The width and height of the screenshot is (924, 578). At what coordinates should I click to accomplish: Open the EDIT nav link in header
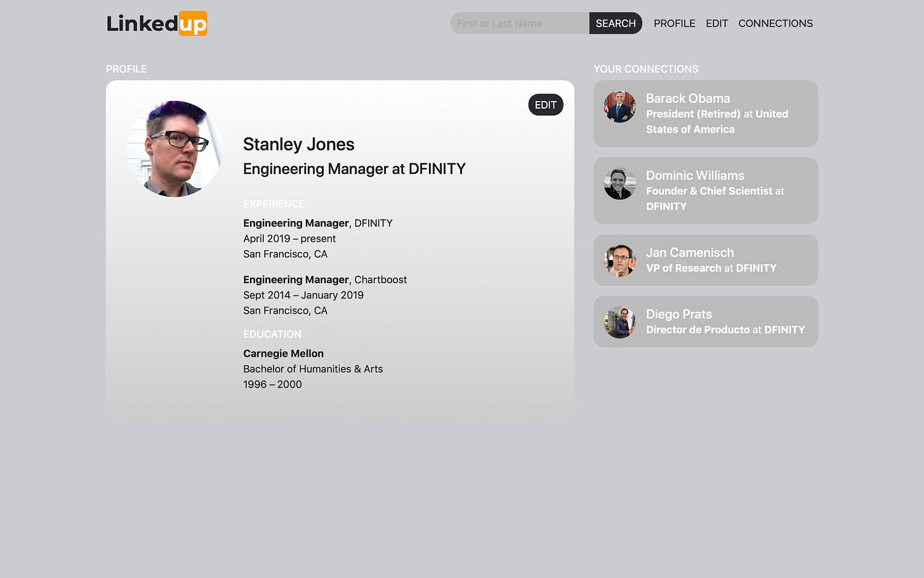click(716, 24)
